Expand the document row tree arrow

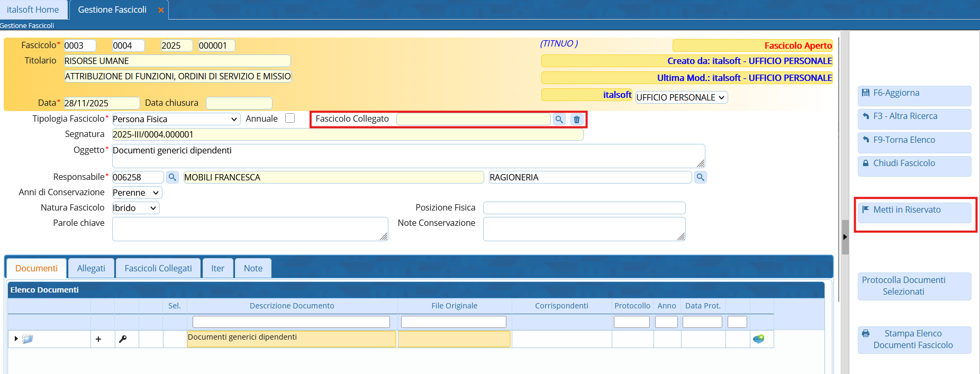[x=16, y=339]
